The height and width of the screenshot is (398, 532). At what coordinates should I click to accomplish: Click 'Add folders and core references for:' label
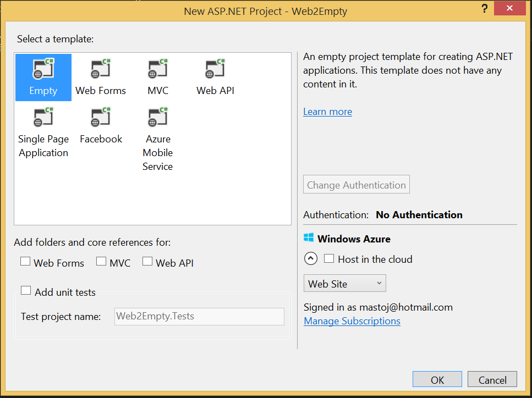click(92, 242)
